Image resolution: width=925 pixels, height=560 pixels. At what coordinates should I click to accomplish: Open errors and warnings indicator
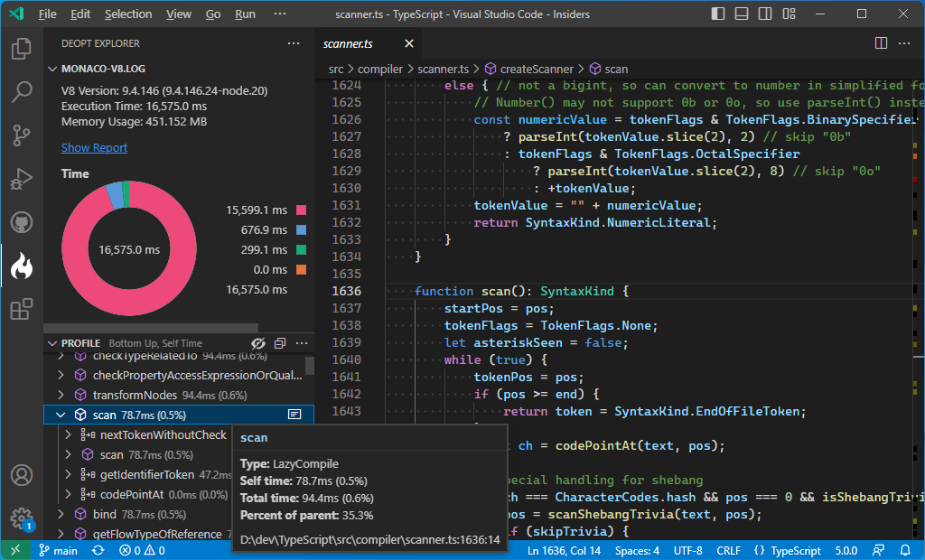point(142,550)
